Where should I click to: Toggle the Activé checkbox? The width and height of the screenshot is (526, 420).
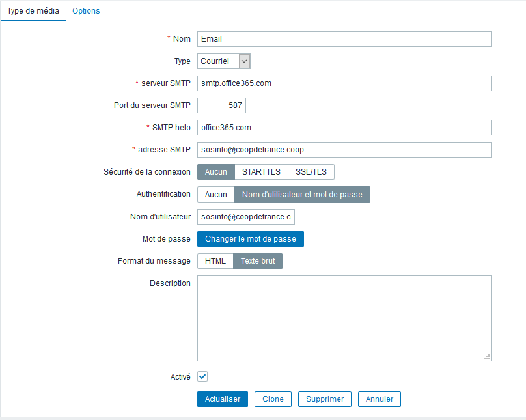(x=202, y=376)
